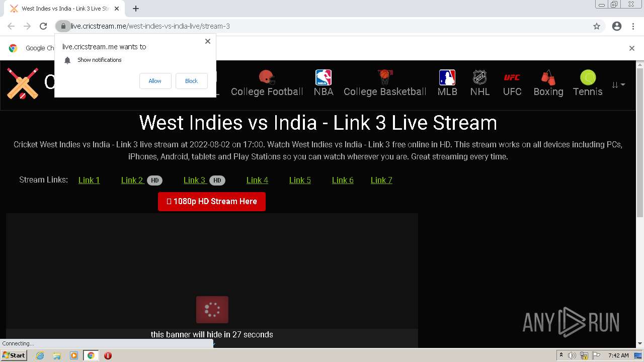
Task: Open a new browser tab
Action: point(136,9)
